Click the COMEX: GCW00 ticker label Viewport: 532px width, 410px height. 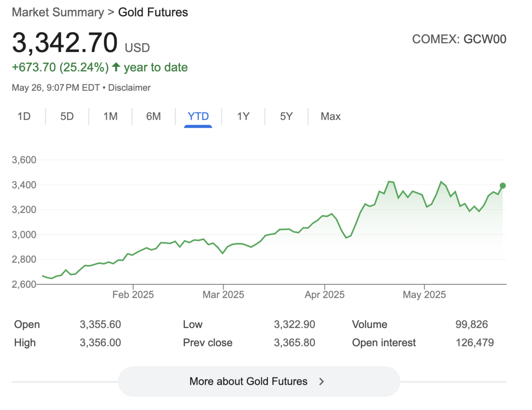click(459, 39)
